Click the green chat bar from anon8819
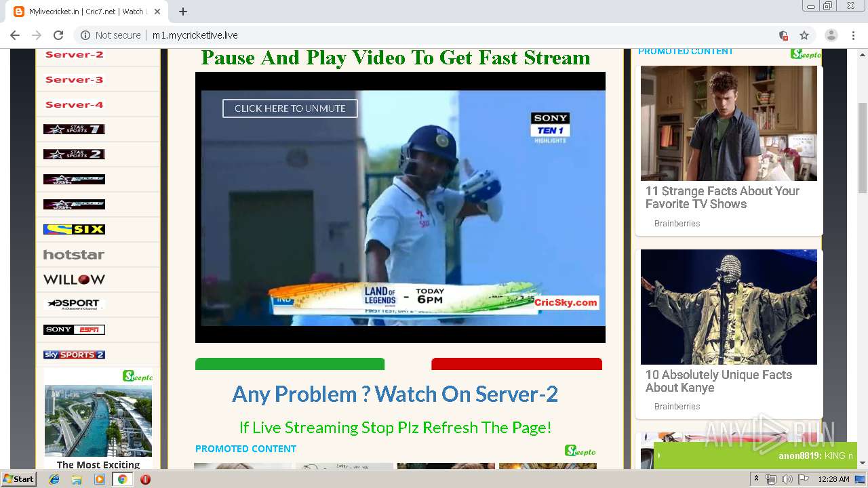This screenshot has width=868, height=488. tap(755, 455)
